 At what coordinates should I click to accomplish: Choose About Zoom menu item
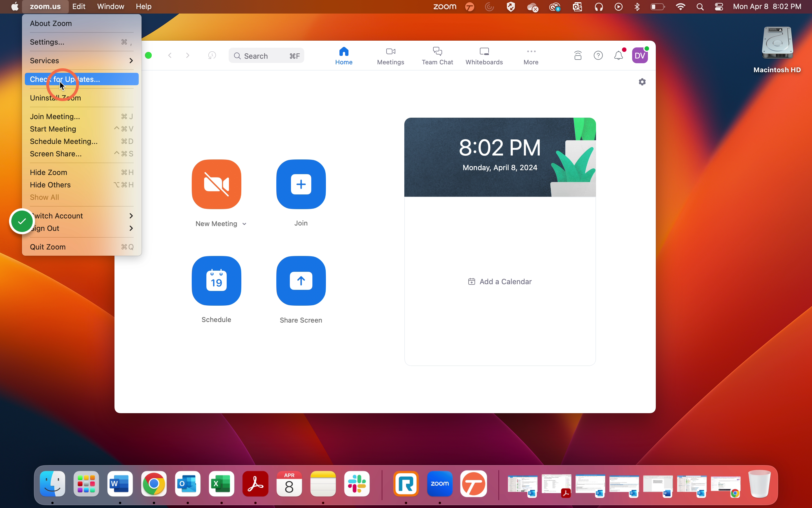(x=81, y=23)
